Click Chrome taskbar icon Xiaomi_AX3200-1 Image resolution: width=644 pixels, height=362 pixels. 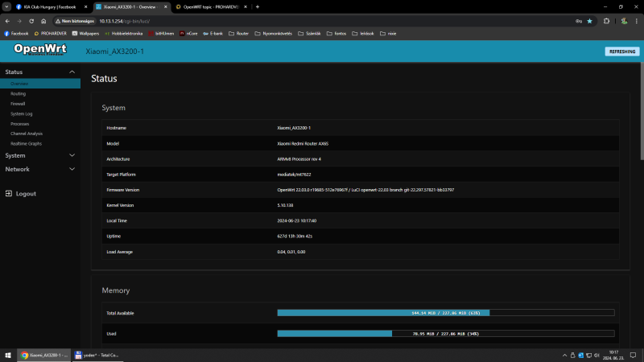pos(44,355)
